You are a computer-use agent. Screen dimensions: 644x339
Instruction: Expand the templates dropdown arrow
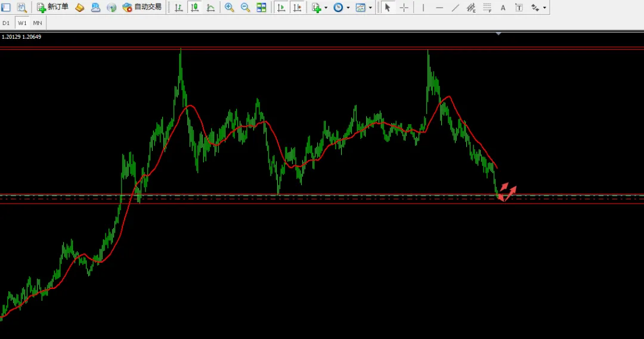pyautogui.click(x=370, y=8)
